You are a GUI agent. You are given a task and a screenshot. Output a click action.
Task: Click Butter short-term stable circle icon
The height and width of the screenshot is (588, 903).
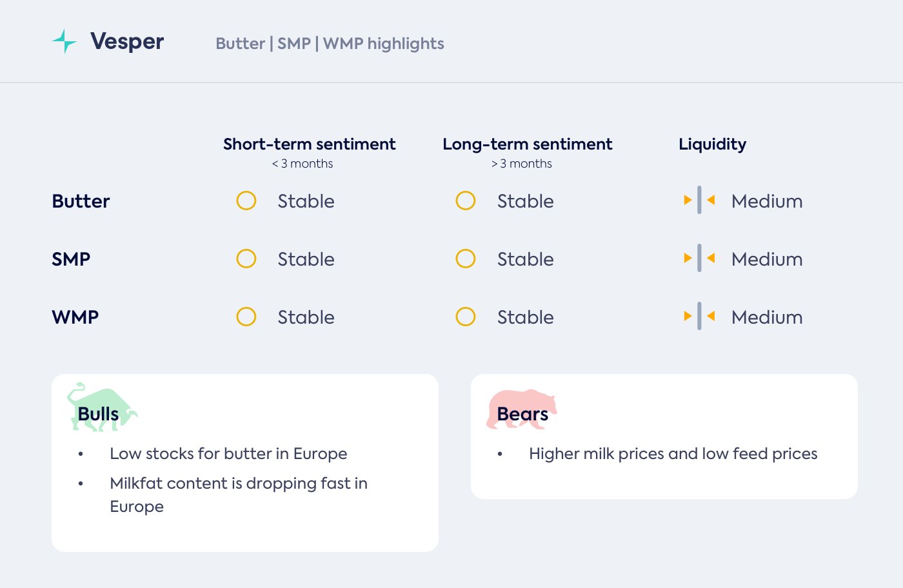point(246,201)
